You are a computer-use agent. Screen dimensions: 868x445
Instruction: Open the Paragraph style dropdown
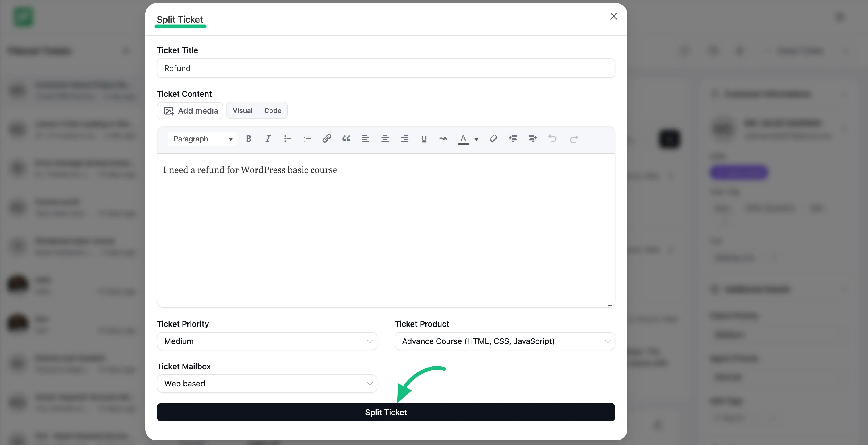(202, 139)
